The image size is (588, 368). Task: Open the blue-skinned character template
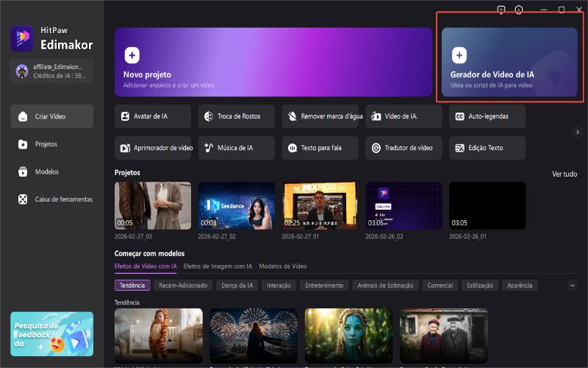point(348,336)
